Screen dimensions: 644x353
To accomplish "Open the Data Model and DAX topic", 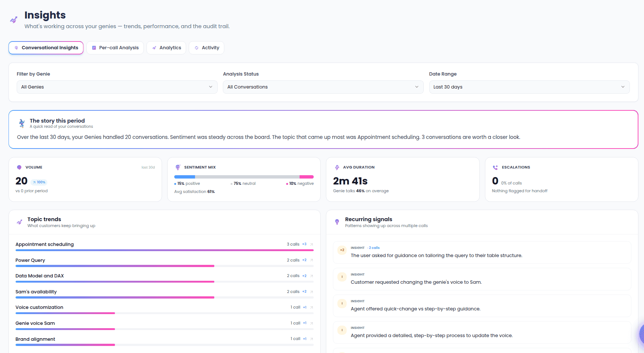I will [x=165, y=277].
